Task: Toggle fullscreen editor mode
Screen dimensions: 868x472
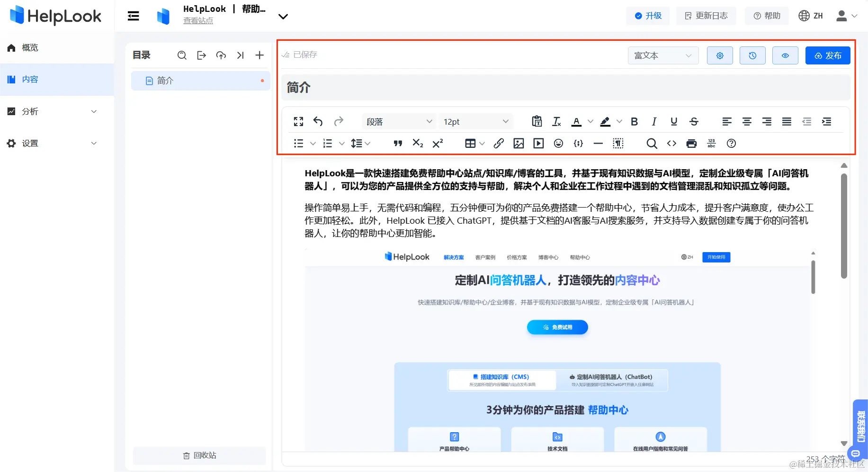Action: click(x=298, y=122)
